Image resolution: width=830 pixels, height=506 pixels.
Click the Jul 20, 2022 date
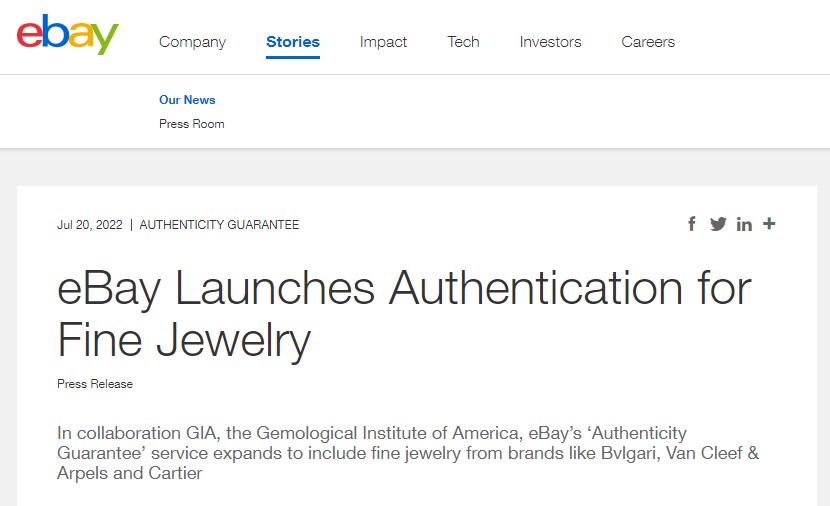pyautogui.click(x=89, y=225)
